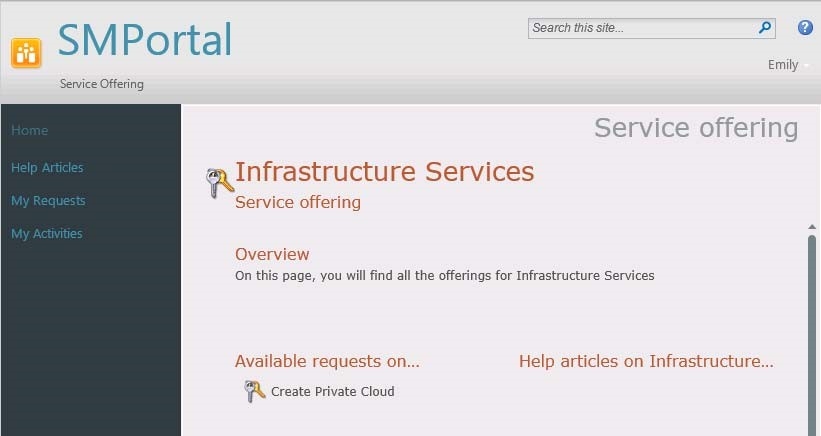Click the SMPortal site title
This screenshot has height=436, width=821.
pos(145,40)
